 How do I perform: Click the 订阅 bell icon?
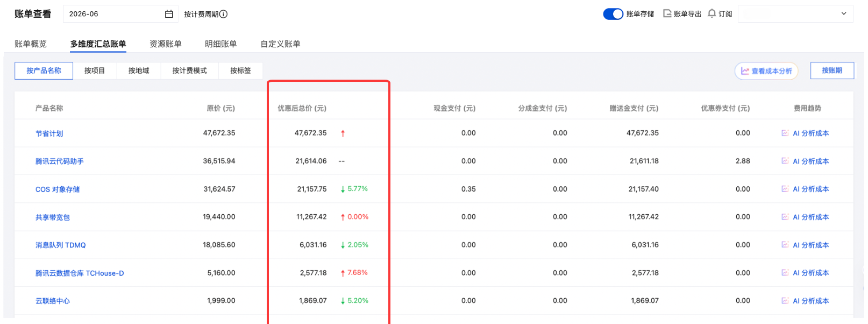coord(712,13)
